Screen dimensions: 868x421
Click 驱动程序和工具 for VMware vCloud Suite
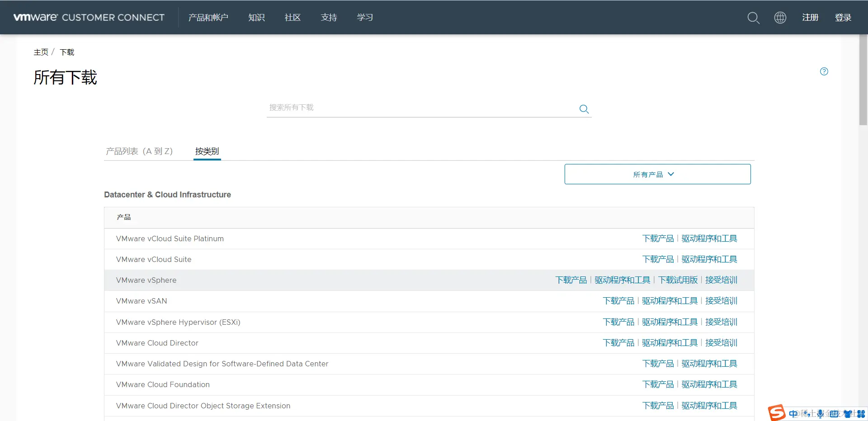click(x=709, y=259)
